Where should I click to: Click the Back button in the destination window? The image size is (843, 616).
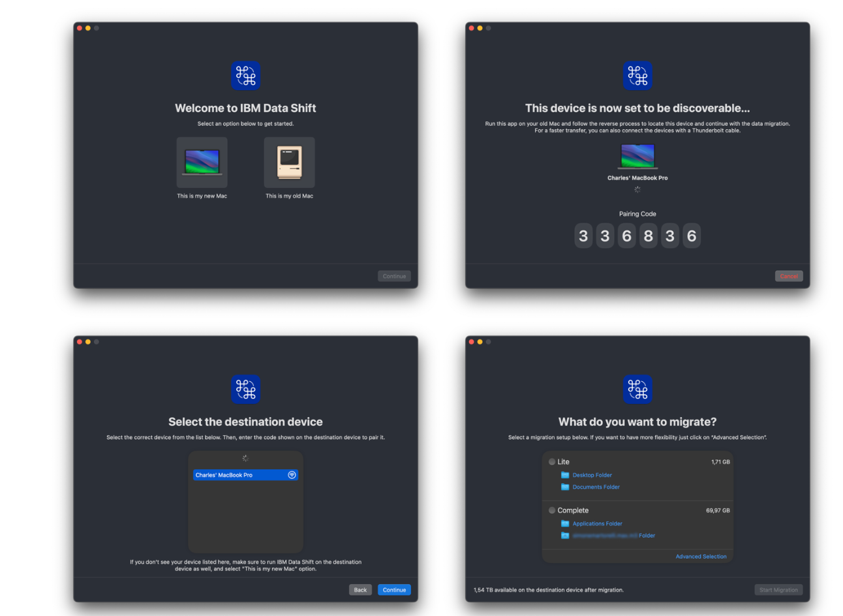point(360,590)
